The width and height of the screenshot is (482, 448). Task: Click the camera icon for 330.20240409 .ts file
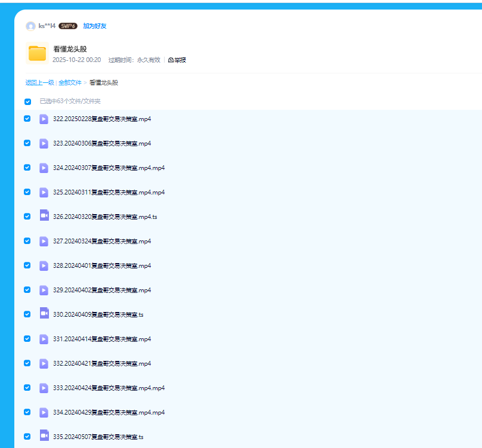click(x=44, y=314)
